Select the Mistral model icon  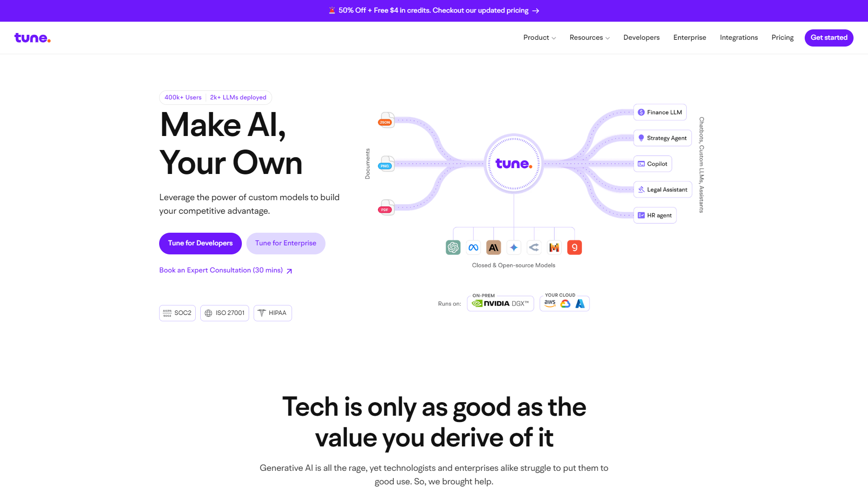coord(554,247)
